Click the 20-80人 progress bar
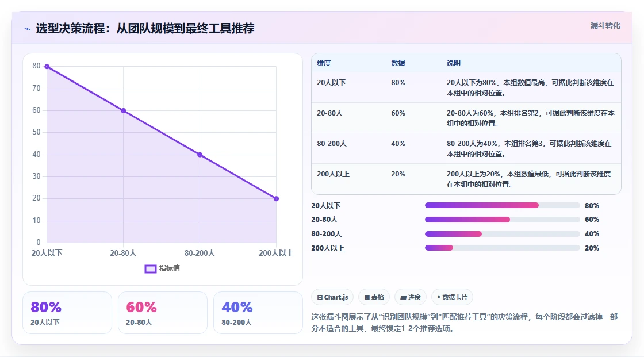Screen dimensions: 644x357 point(502,220)
